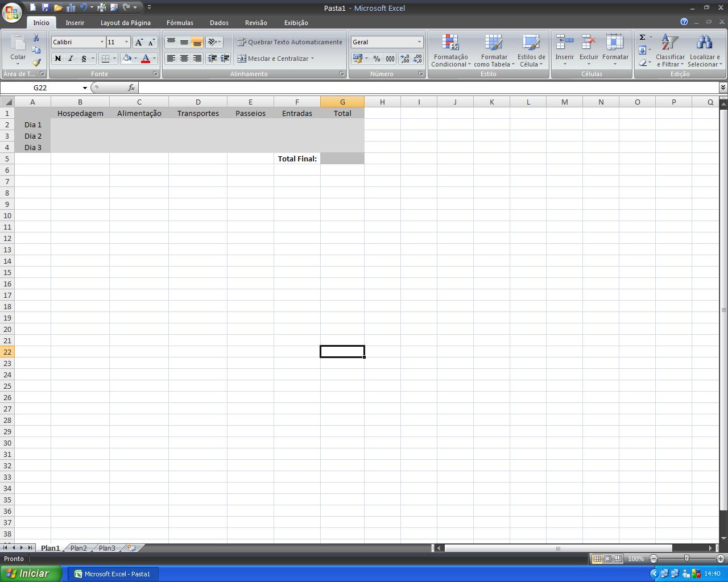Screen dimensions: 728x582
Task: Center text horizontally
Action: pyautogui.click(x=184, y=59)
